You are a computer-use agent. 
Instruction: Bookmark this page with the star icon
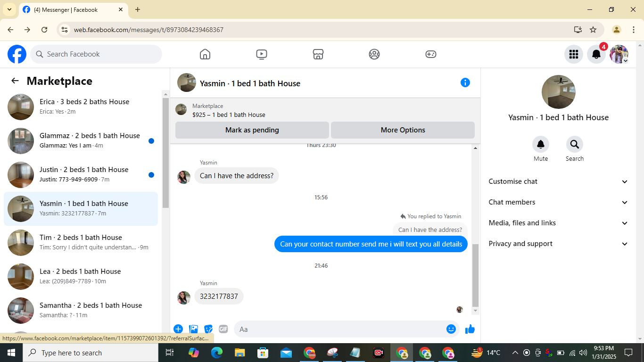(593, 30)
